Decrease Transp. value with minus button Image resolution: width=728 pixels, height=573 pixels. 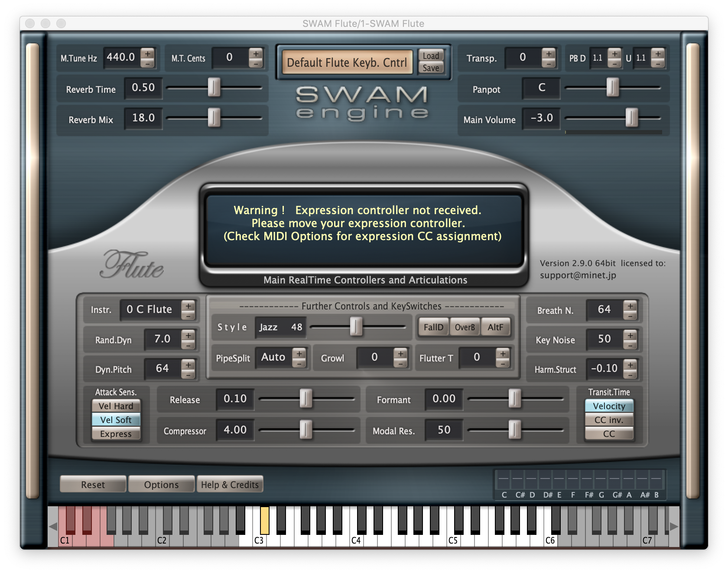point(549,63)
